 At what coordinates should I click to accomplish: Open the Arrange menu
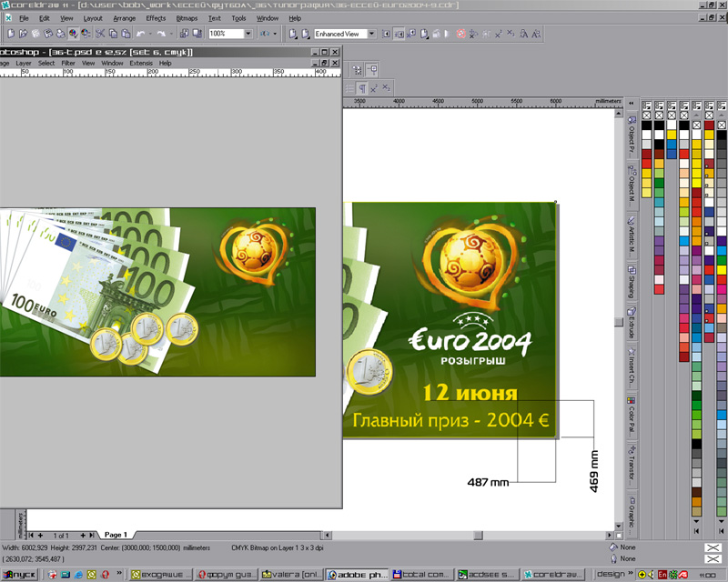[x=124, y=18]
